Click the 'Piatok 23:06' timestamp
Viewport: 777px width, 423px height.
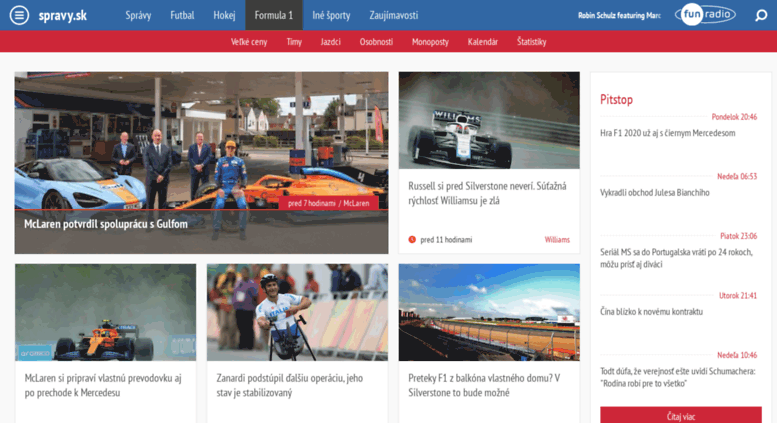pyautogui.click(x=738, y=236)
